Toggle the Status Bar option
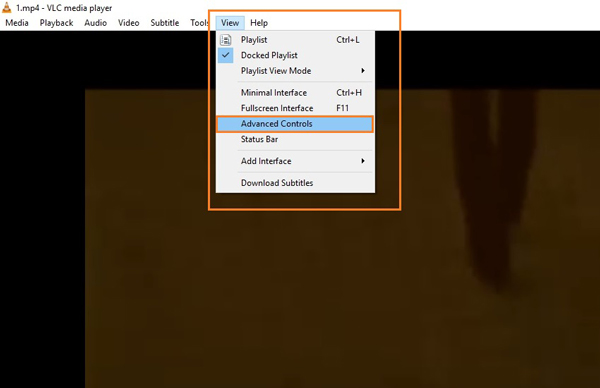This screenshot has height=388, width=600. click(295, 139)
